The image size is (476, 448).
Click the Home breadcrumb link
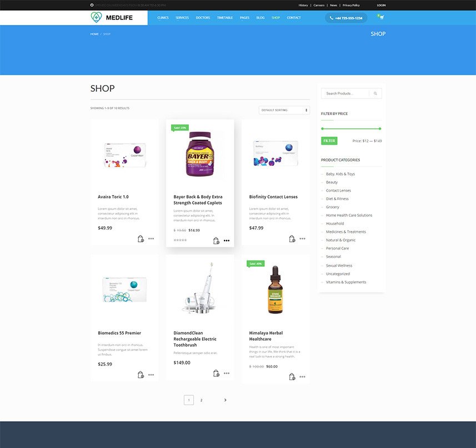coord(94,34)
